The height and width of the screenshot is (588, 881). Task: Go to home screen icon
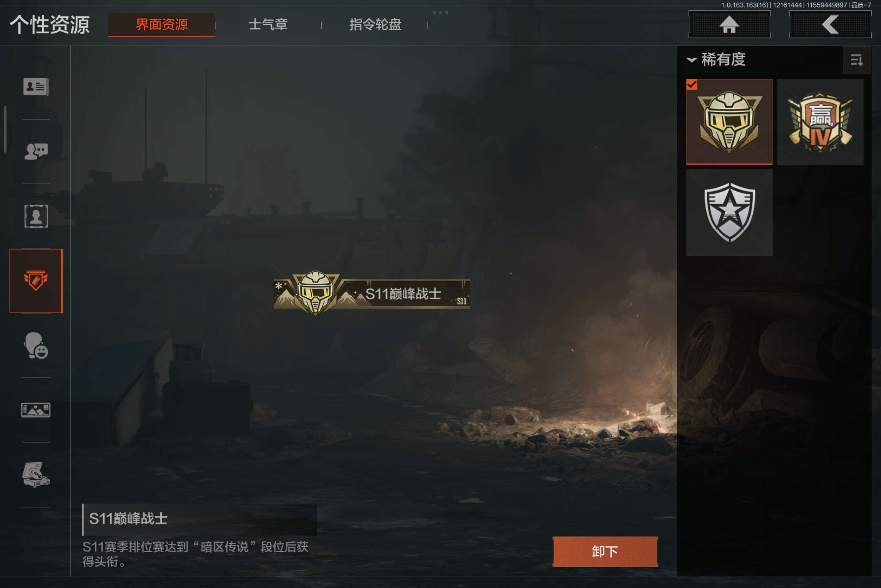[x=730, y=25]
